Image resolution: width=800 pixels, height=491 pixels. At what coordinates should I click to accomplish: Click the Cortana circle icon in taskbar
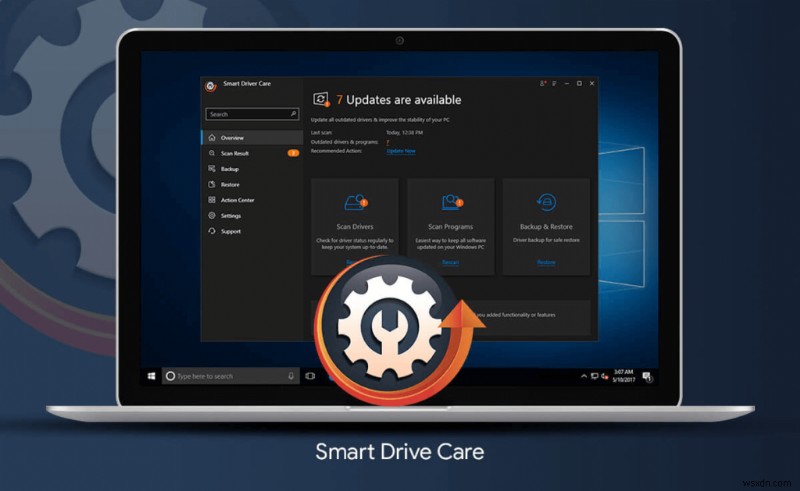pos(170,376)
